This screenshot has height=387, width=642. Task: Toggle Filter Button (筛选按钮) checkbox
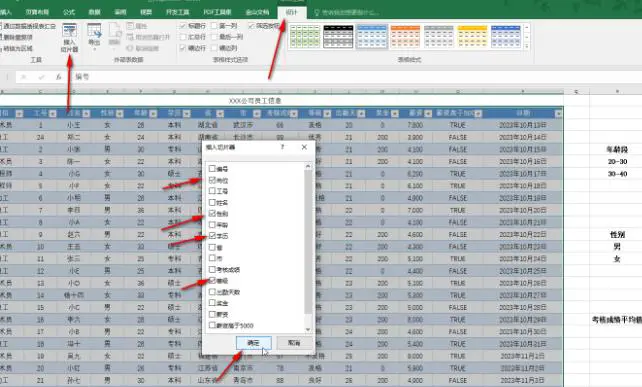coord(251,26)
